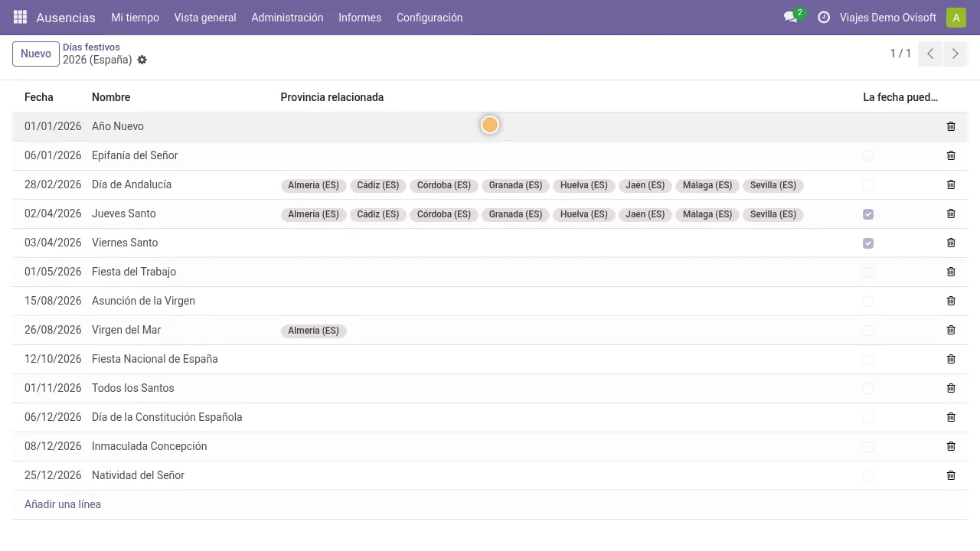Click the Ausencias app title
The image size is (980, 551).
click(x=66, y=18)
